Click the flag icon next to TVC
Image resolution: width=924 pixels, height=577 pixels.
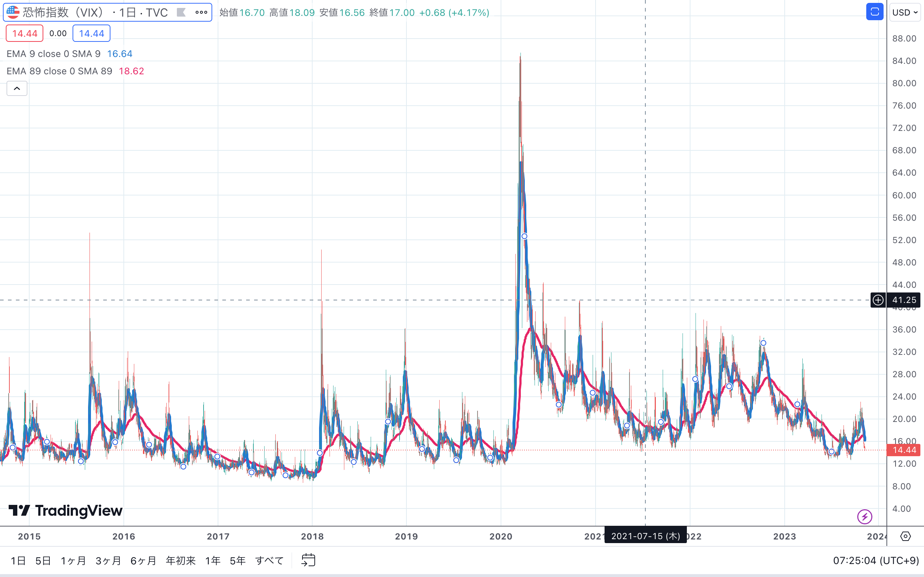tap(181, 13)
